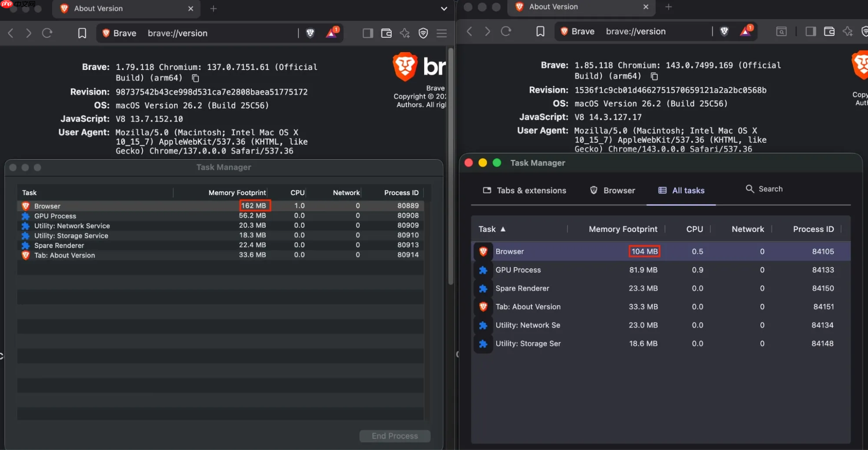Screen dimensions: 868x450
Task: Click the End Process button
Action: [395, 436]
